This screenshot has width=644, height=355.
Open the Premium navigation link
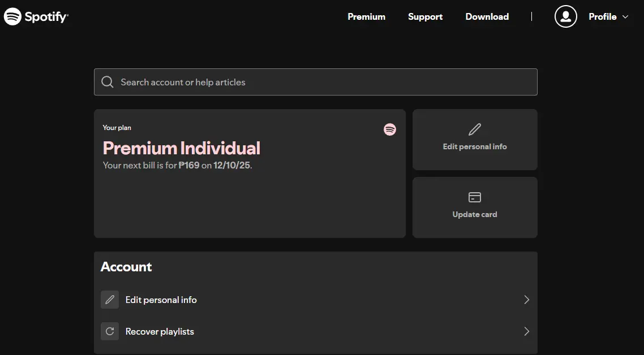(x=366, y=17)
